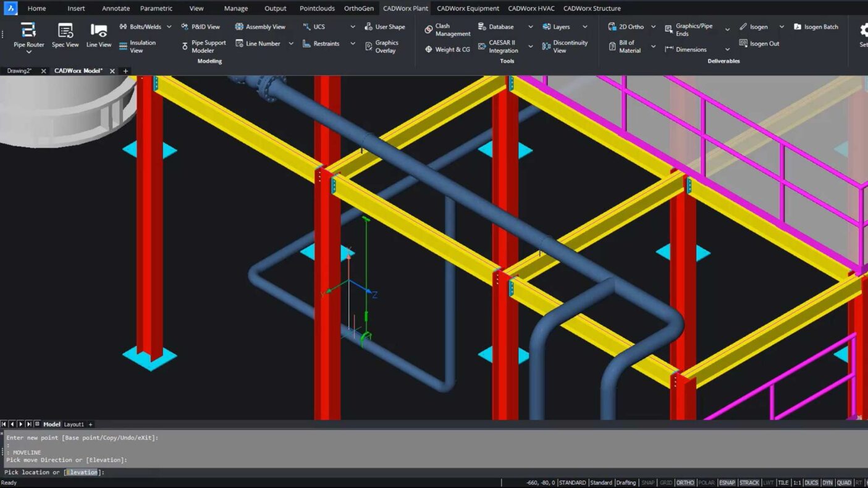
Task: Switch to the Home ribbon tab
Action: click(x=36, y=8)
